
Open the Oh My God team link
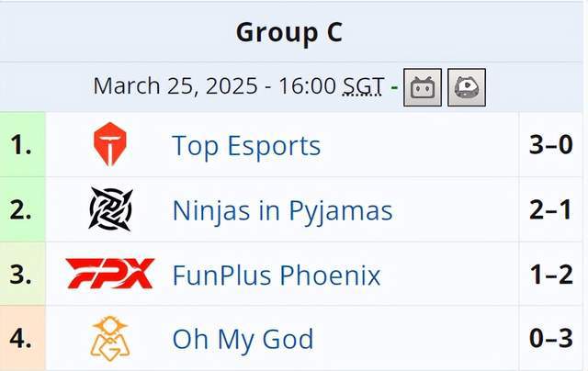click(243, 339)
